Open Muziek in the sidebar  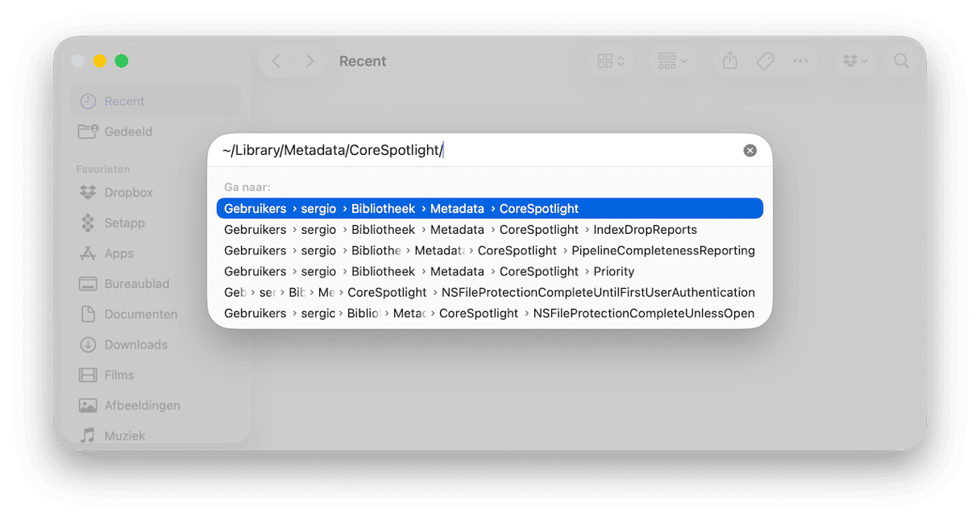coord(156,436)
